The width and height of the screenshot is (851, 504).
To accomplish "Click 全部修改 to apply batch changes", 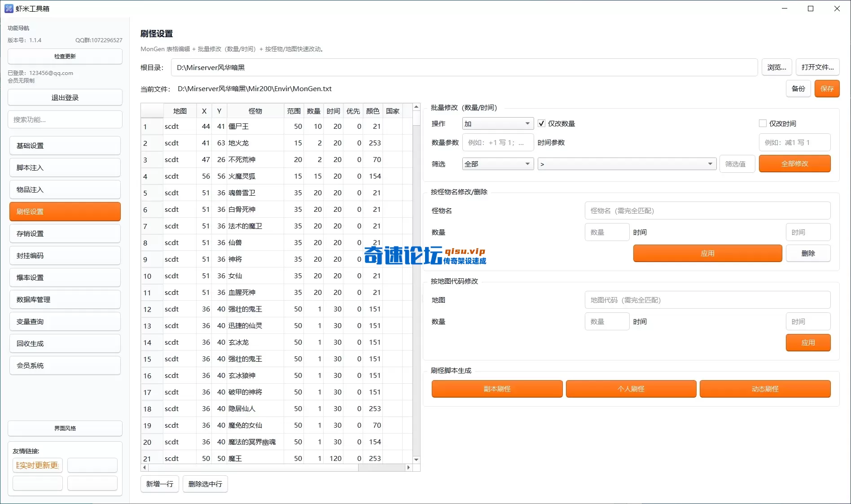I will tap(794, 163).
